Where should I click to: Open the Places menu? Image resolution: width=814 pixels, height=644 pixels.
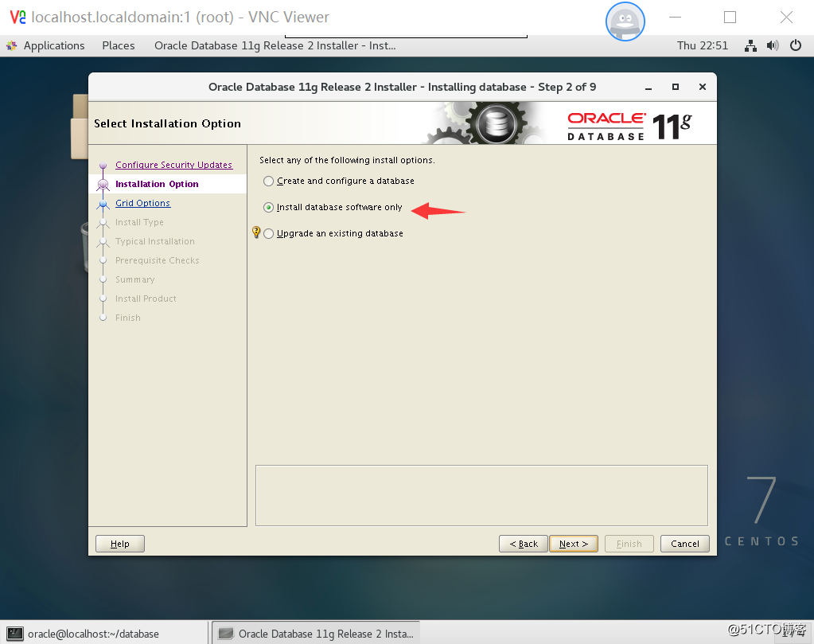pyautogui.click(x=119, y=45)
